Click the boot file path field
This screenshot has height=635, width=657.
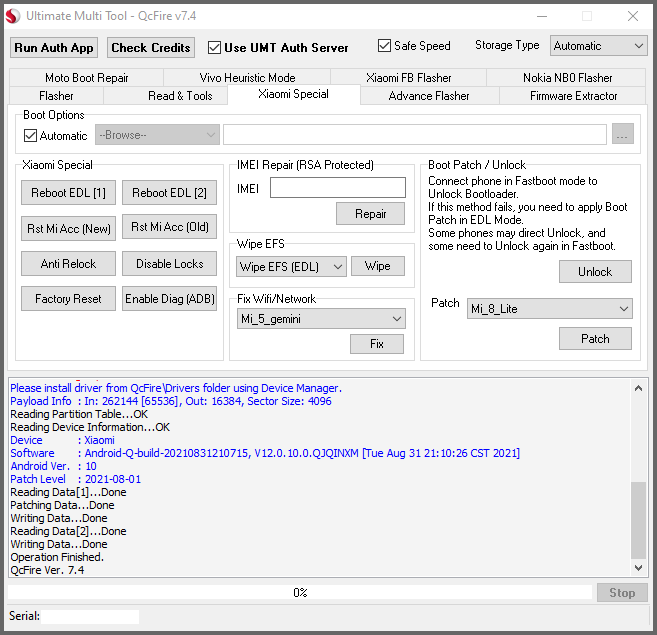(415, 135)
